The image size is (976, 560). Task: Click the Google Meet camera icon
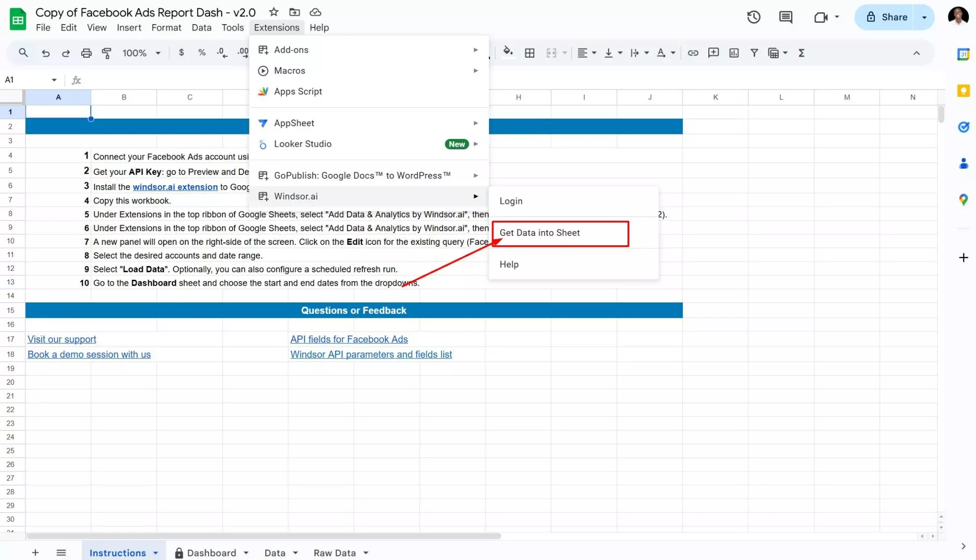point(821,17)
